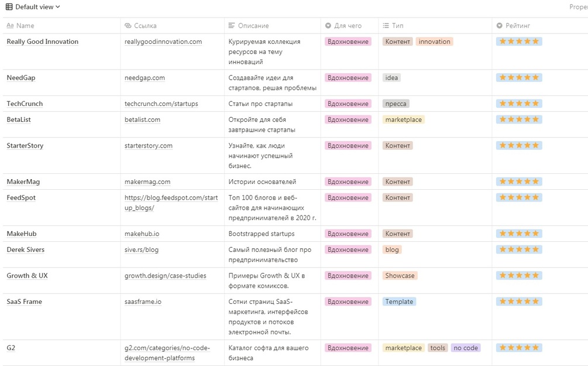Open the Derek Sivers row title
This screenshot has height=366, width=588.
coord(25,249)
